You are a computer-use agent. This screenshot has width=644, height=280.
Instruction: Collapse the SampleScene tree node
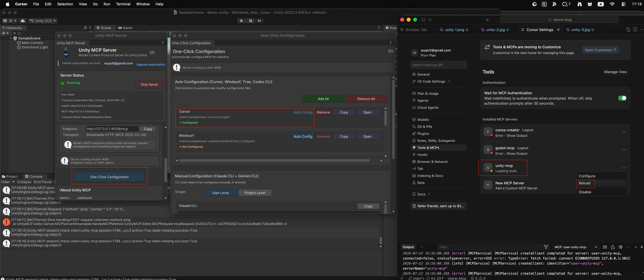(11, 38)
